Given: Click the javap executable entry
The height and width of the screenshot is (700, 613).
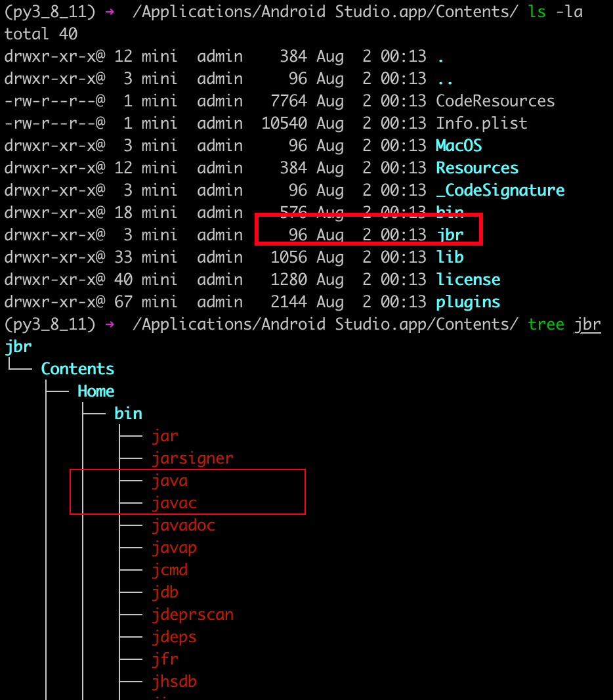Looking at the screenshot, I should coord(174,548).
